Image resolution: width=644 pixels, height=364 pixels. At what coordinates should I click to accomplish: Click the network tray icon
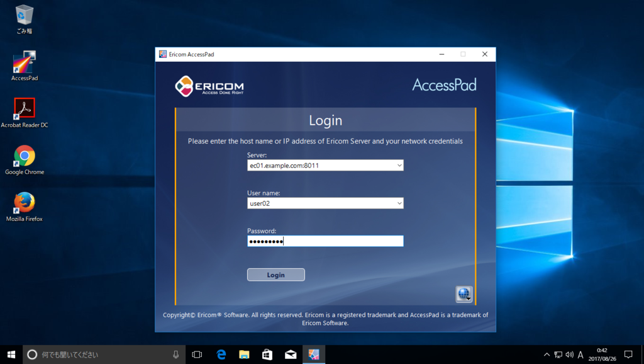click(x=558, y=355)
